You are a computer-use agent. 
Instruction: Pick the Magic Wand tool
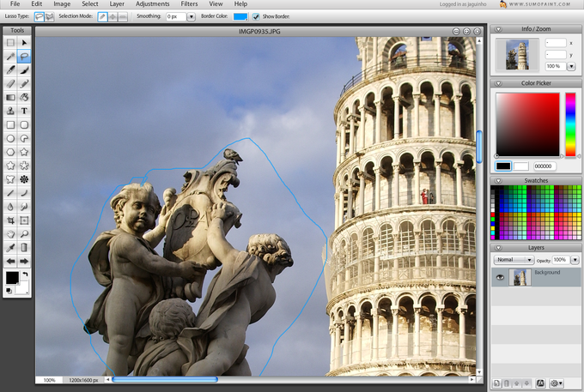(x=10, y=56)
